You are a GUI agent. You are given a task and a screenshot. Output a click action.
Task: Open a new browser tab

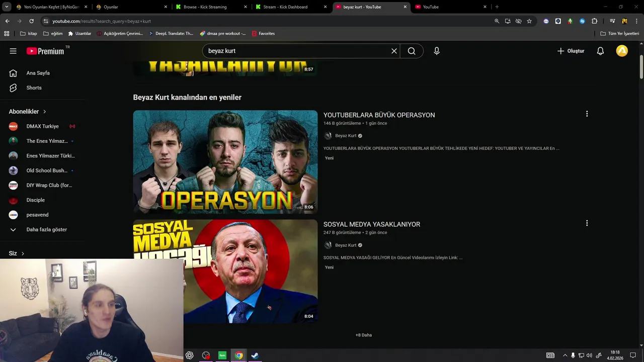point(497,7)
